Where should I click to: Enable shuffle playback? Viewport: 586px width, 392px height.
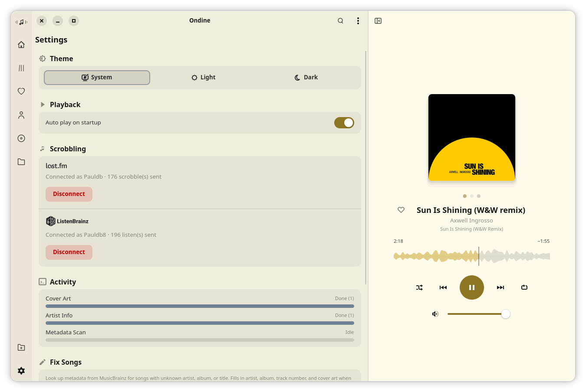pyautogui.click(x=419, y=287)
